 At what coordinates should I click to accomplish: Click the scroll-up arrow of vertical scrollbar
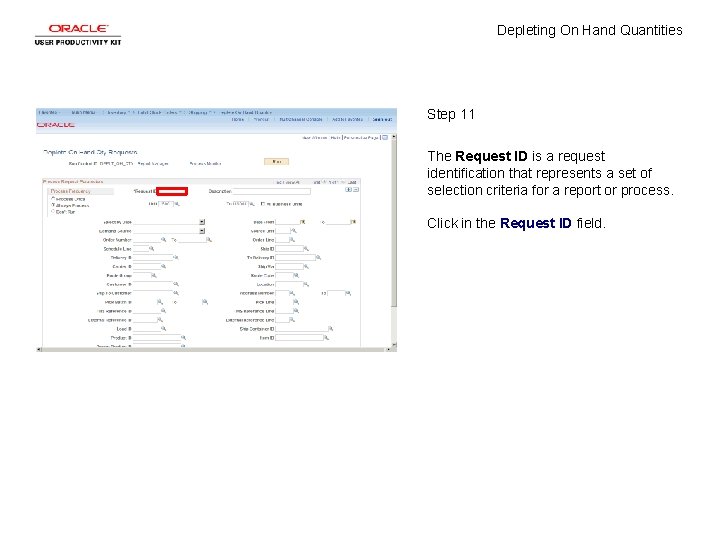tap(394, 137)
